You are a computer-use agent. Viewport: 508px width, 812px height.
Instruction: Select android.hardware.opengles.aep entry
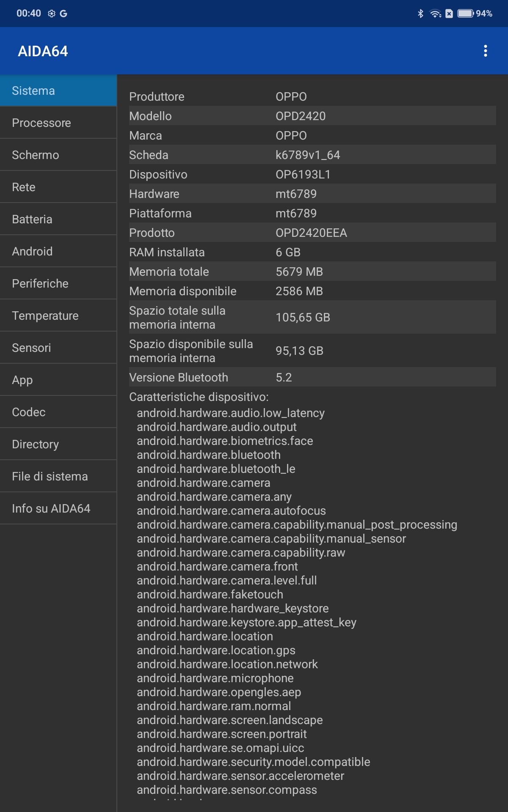(x=219, y=692)
